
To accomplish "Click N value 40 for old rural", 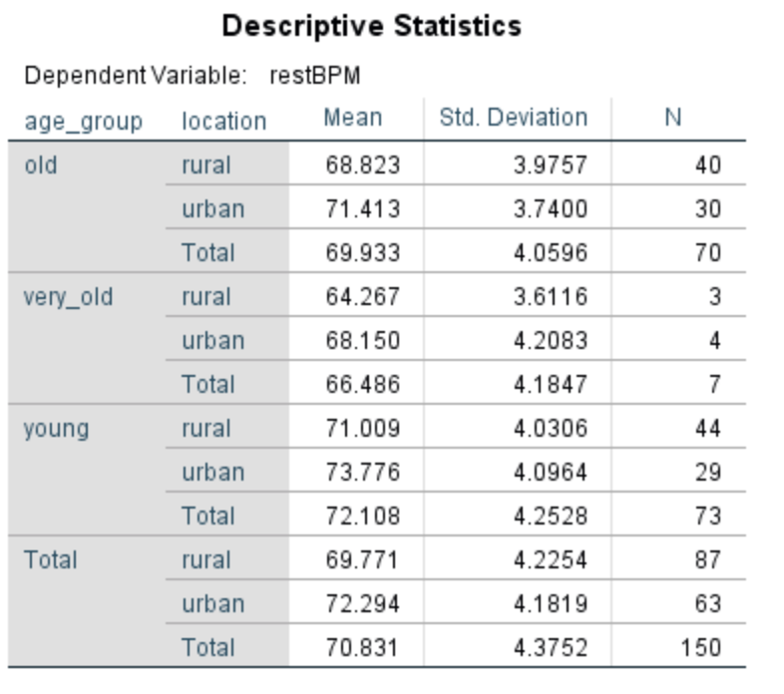I will pyautogui.click(x=708, y=166).
